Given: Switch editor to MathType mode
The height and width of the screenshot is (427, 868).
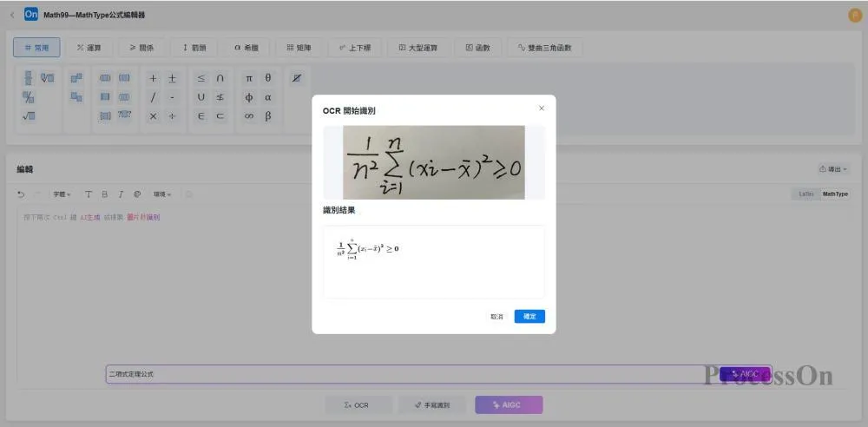Looking at the screenshot, I should pos(834,194).
